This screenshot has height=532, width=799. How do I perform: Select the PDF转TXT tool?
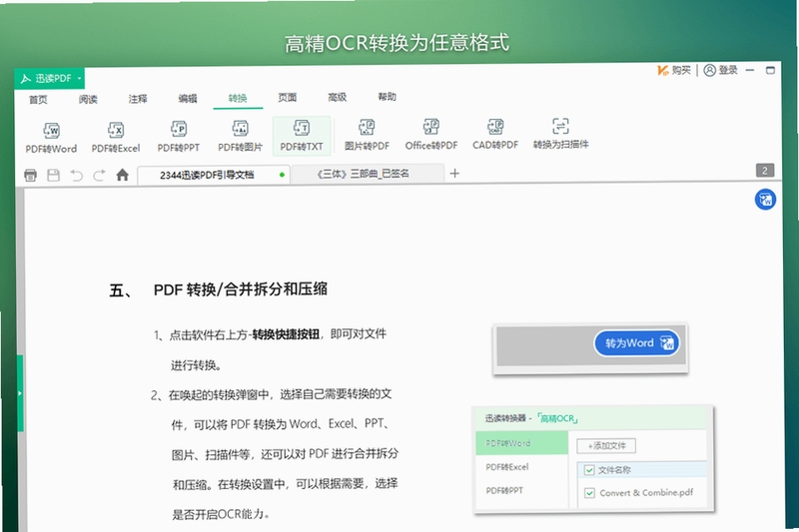[302, 136]
